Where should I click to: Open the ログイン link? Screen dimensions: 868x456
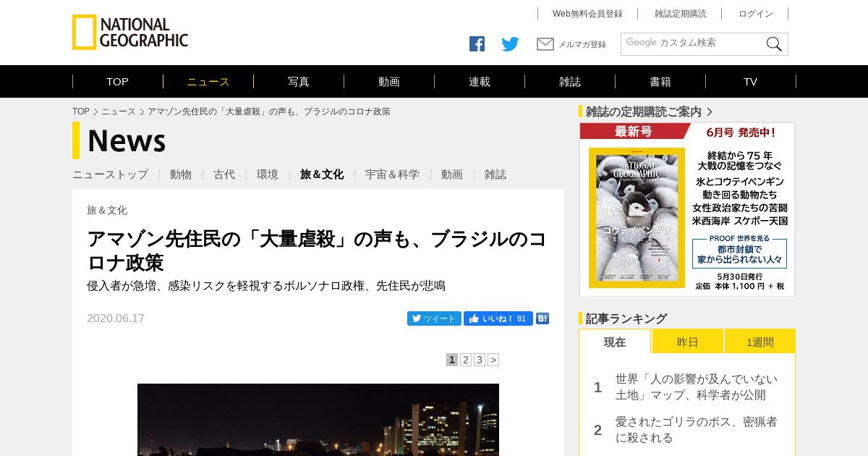pos(756,14)
